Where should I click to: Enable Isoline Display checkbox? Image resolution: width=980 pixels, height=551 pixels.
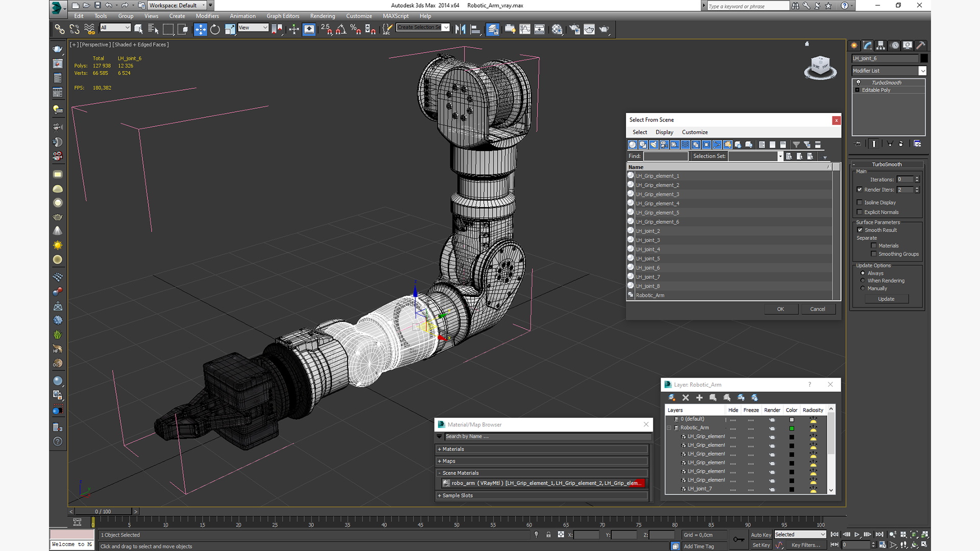[860, 203]
